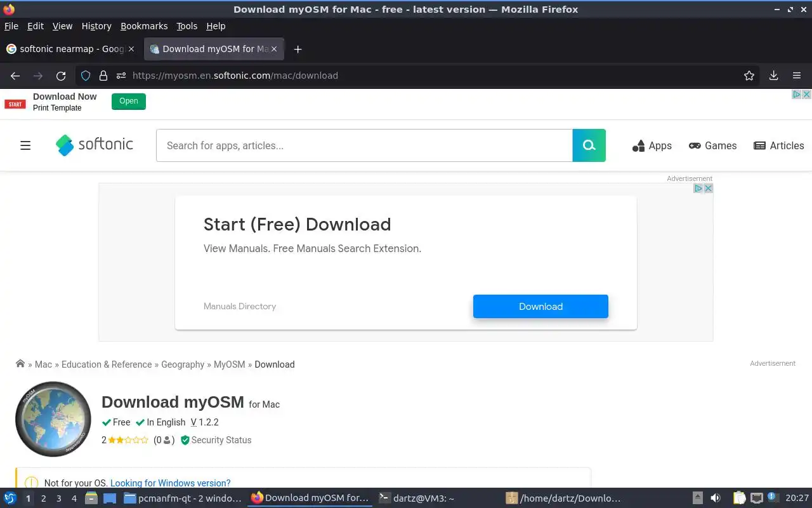The image size is (812, 508).
Task: Open a new browser tab
Action: [x=298, y=49]
